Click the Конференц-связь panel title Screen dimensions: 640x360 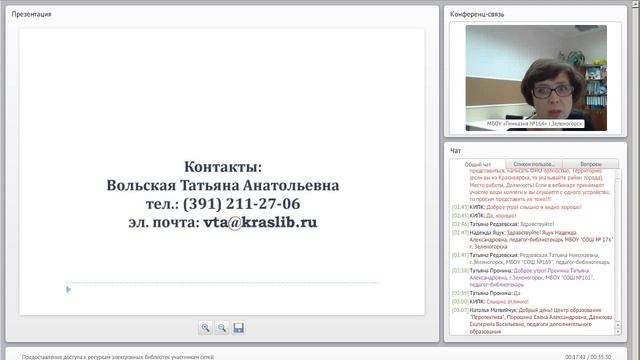477,14
